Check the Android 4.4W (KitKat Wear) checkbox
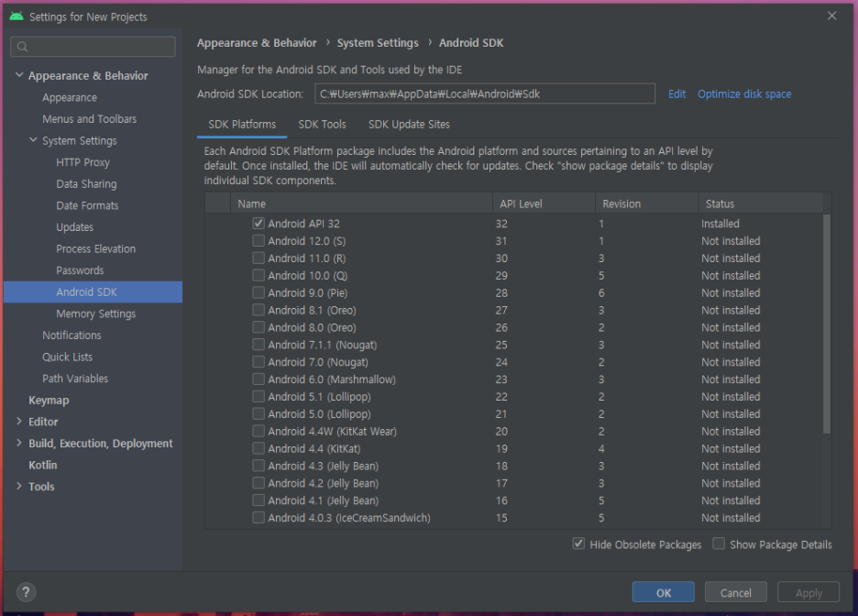858x616 pixels. pyautogui.click(x=258, y=431)
